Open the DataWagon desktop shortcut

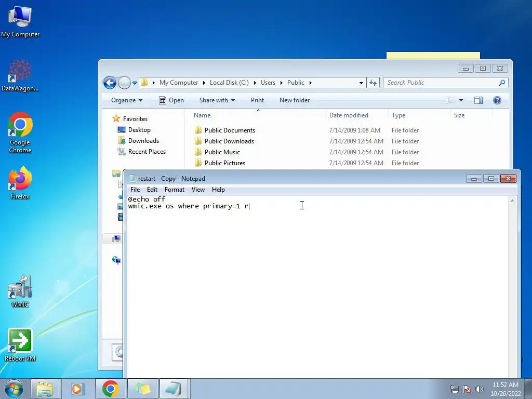(x=20, y=75)
